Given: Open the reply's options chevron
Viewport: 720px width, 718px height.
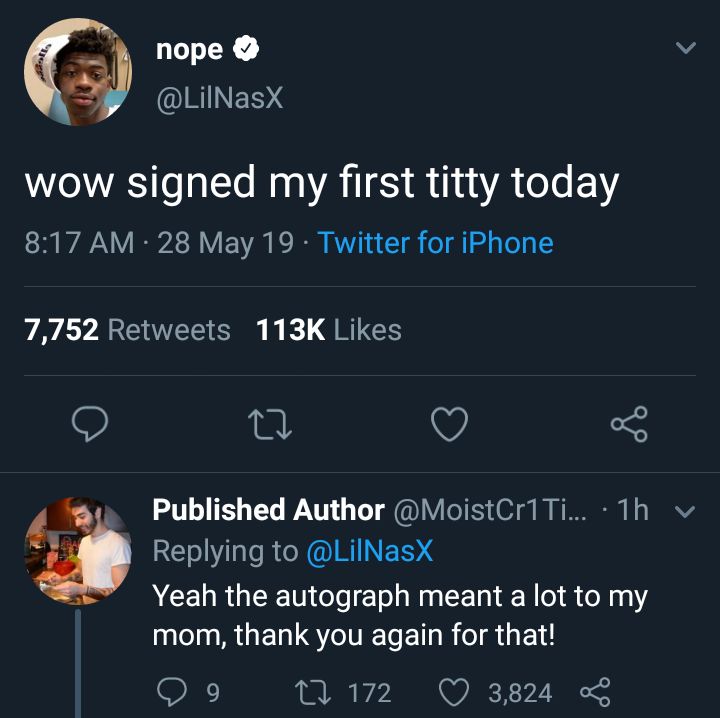Looking at the screenshot, I should [685, 512].
